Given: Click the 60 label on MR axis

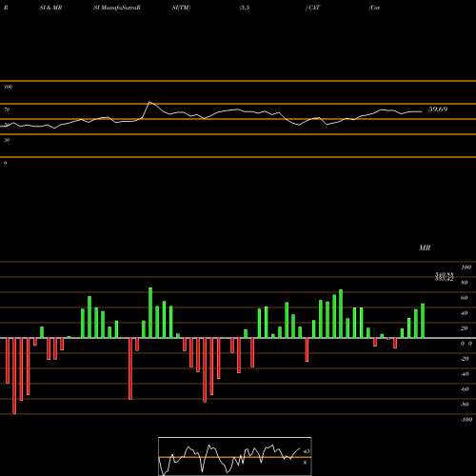Looking at the screenshot, I should tap(465, 298).
